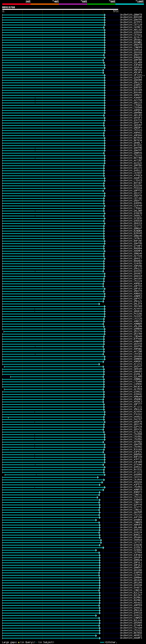Click label UniRef100_Q9AVB5
Viewport: 146px width, 644px height.
point(131,80)
